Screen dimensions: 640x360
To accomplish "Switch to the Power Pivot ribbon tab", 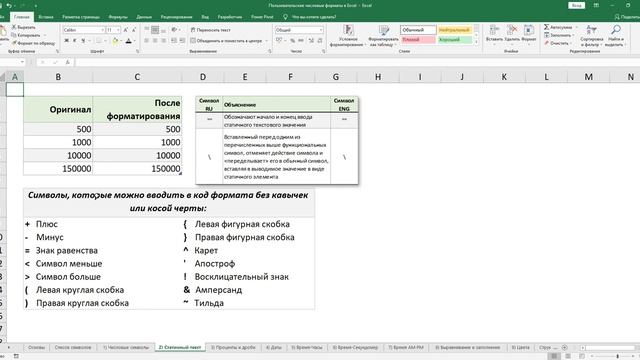I will point(262,17).
